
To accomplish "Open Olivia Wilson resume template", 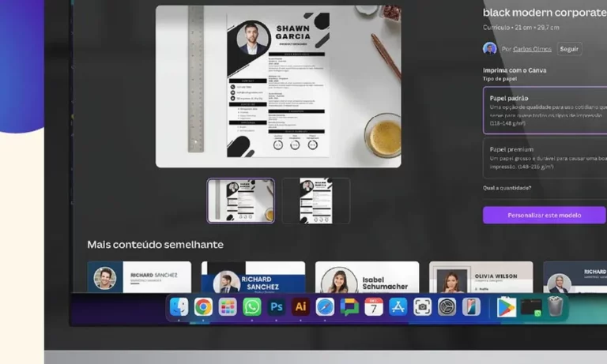I will [x=481, y=277].
